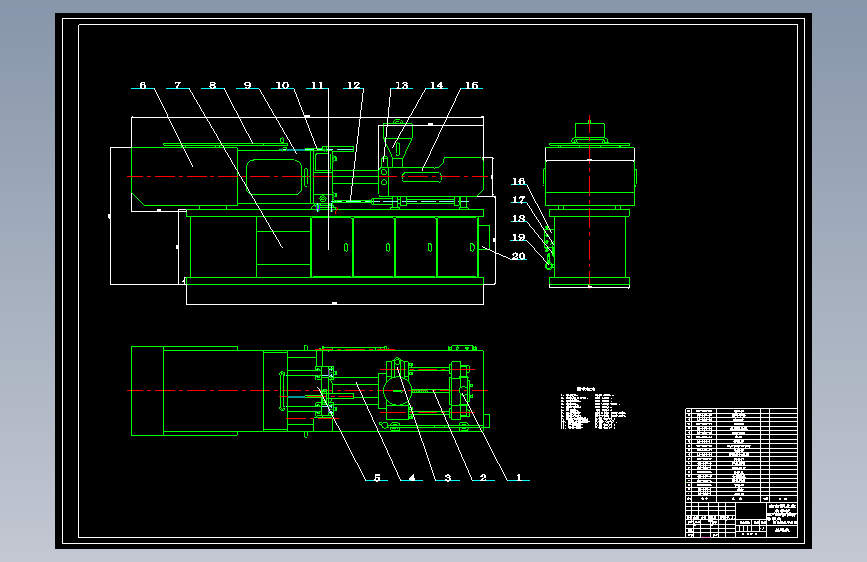Select part callout number 8
The width and height of the screenshot is (867, 562).
click(212, 85)
